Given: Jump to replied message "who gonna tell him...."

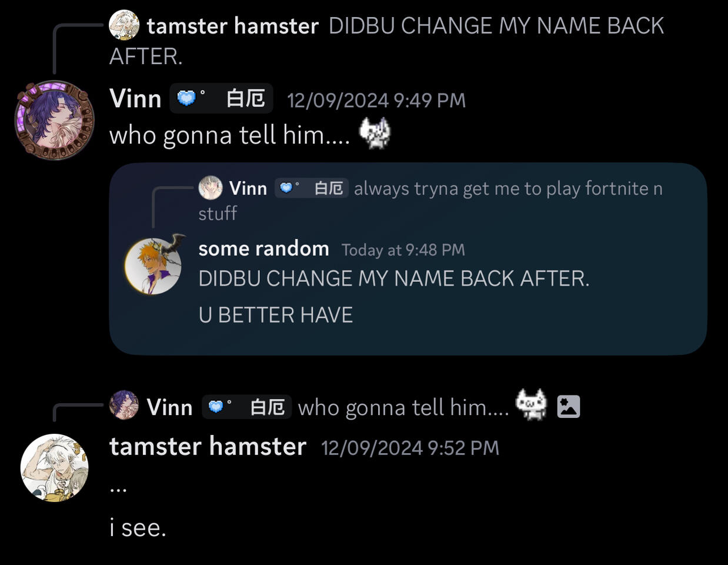Looking at the screenshot, I should [x=403, y=407].
